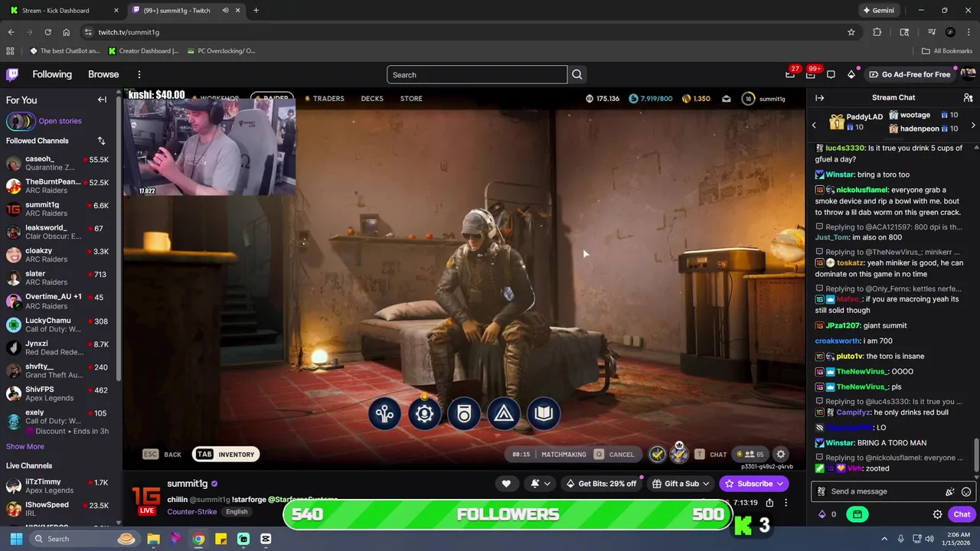
Task: Click the user avatar menu in Twitch
Action: point(968,74)
